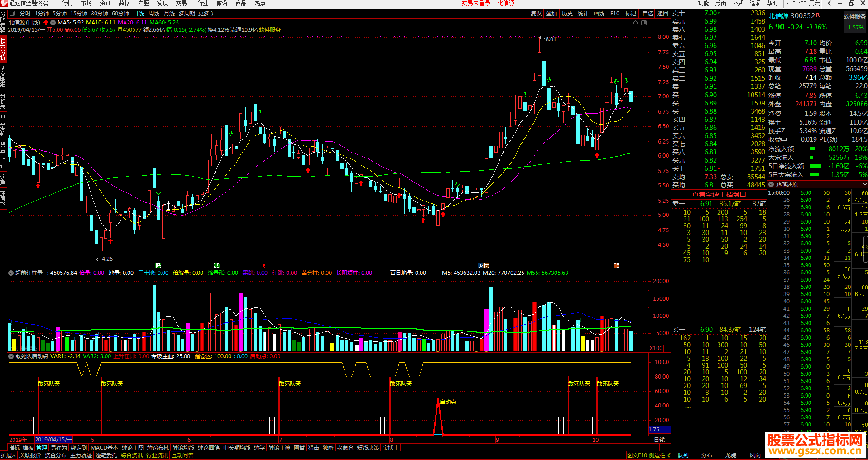Viewport: 868px width, 460px height.
Task: Select the 中长期均线 template tab
Action: pos(237,448)
